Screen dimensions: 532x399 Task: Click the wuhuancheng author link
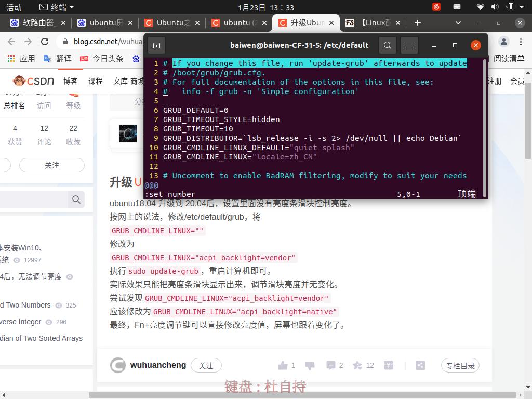[157, 365]
